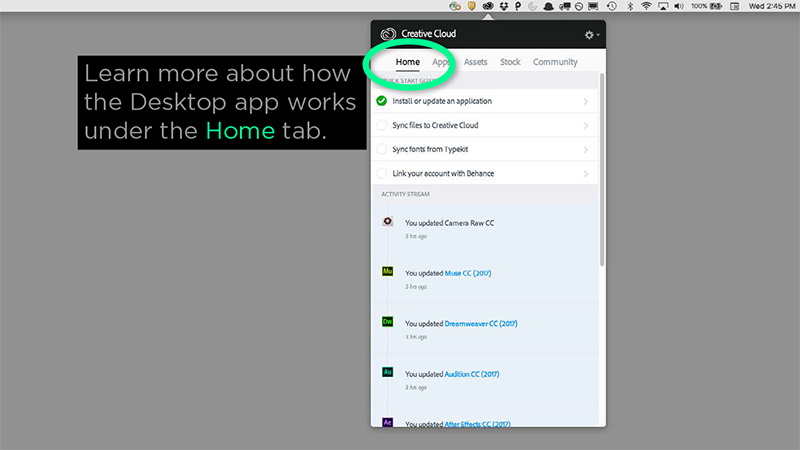Switch to the Home tab
This screenshot has width=800, height=450.
coord(408,62)
